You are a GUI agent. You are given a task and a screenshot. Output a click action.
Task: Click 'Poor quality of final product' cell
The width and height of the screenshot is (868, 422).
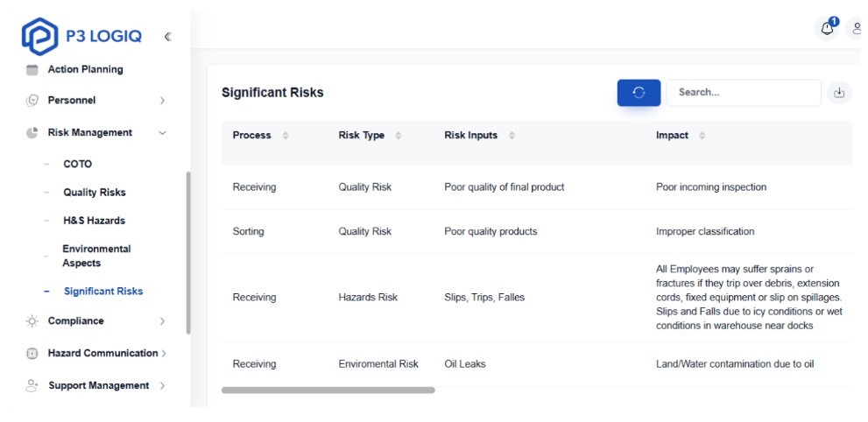click(x=505, y=187)
